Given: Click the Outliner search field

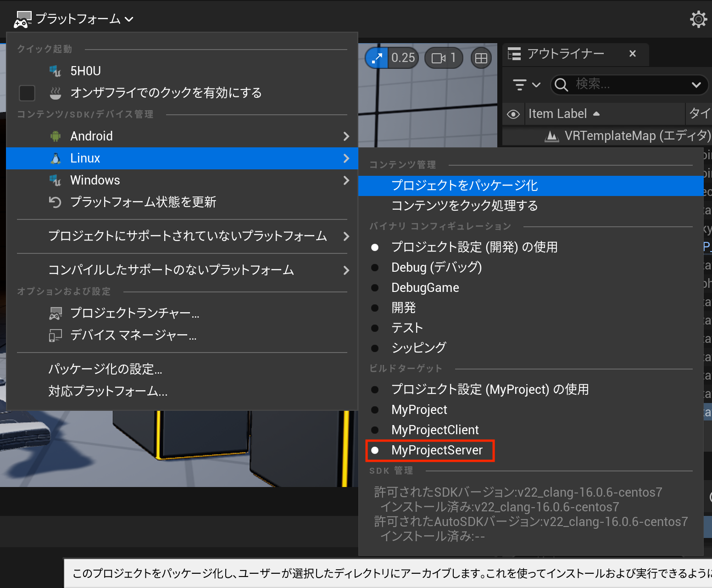Looking at the screenshot, I should [x=629, y=84].
